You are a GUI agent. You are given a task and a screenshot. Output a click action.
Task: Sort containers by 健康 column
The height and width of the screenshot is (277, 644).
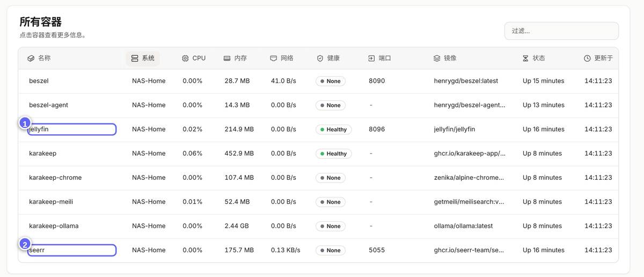point(328,58)
